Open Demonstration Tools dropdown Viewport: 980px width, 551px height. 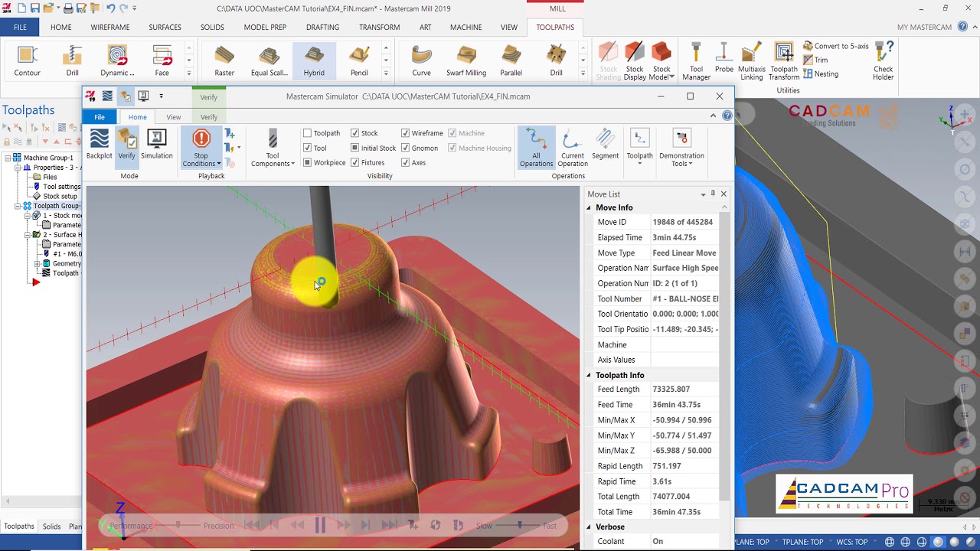pos(681,159)
